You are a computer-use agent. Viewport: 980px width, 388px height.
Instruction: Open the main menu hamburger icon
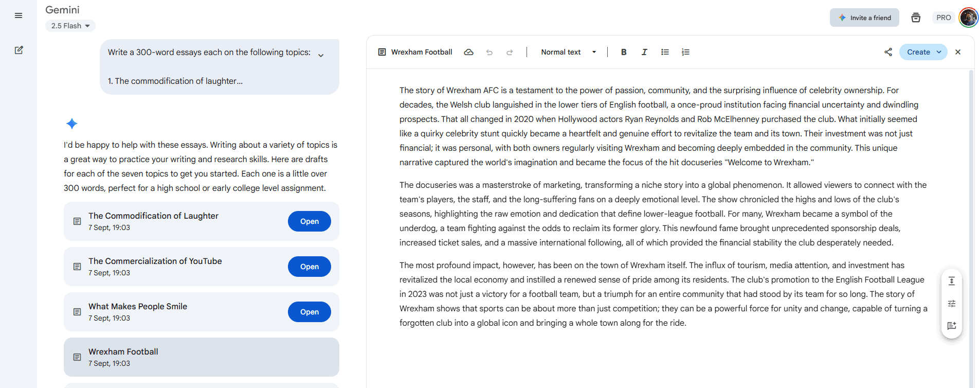click(19, 15)
